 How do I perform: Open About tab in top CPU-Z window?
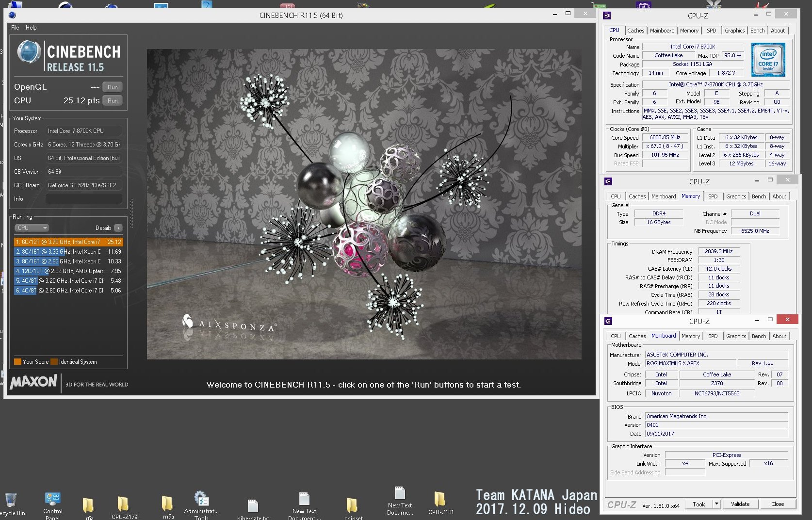pos(778,31)
